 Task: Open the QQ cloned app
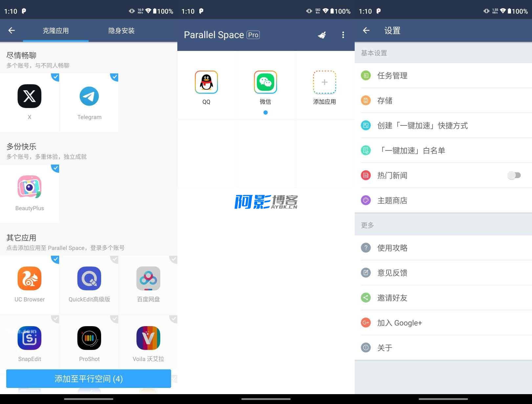(206, 82)
